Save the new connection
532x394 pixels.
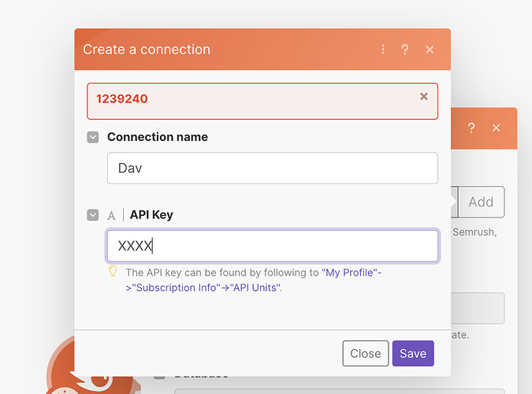(x=412, y=353)
